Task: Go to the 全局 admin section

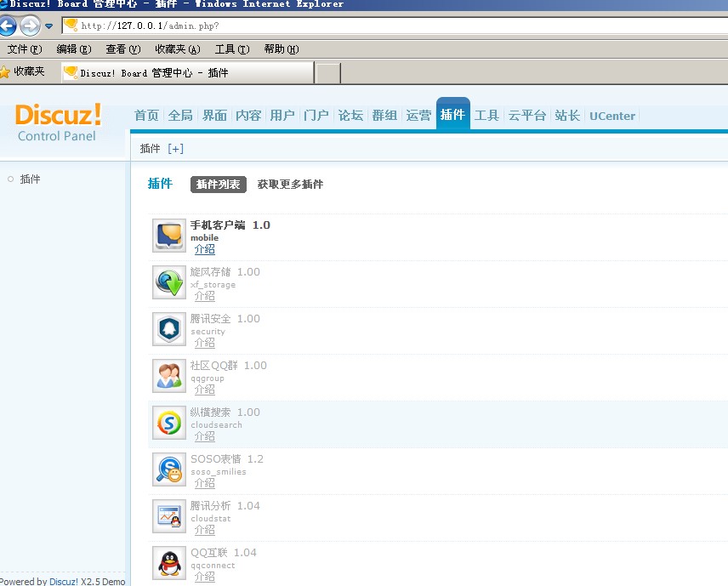Action: point(180,115)
